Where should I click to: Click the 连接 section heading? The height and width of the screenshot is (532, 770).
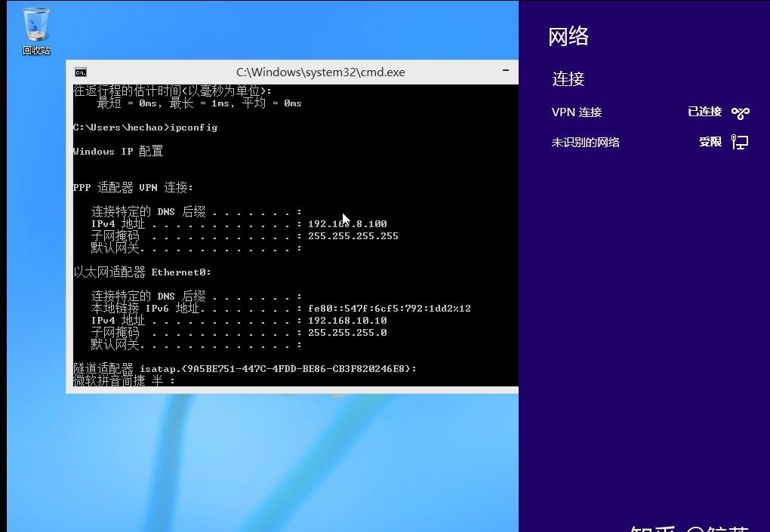568,79
